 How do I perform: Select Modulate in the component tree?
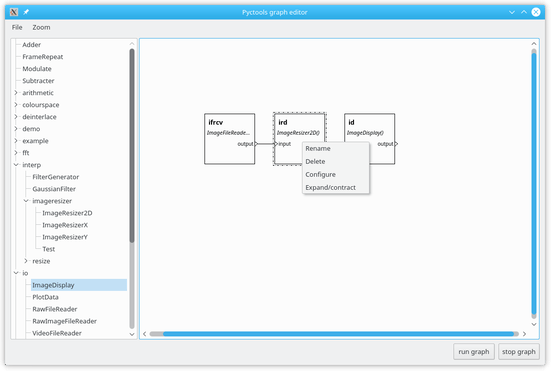[x=37, y=69]
